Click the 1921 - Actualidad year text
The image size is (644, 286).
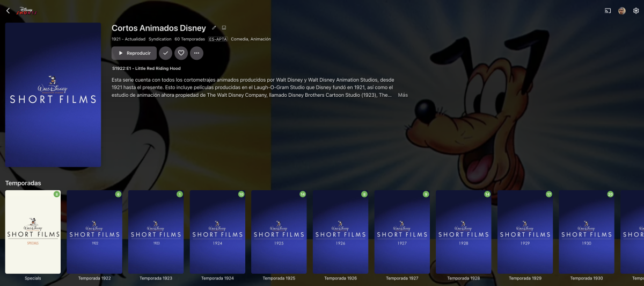pos(128,39)
